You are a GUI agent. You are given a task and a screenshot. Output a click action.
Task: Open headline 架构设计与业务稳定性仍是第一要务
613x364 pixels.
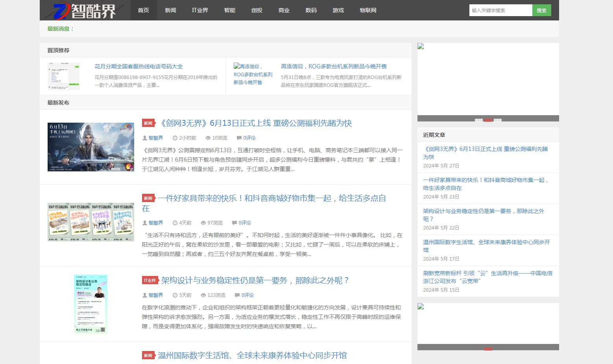tap(255, 280)
